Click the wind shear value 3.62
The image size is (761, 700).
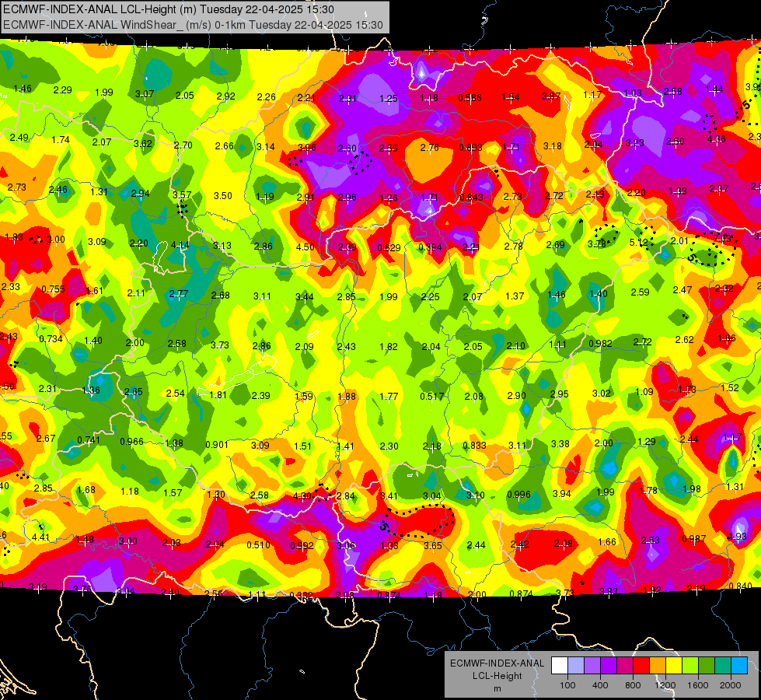coord(143,143)
